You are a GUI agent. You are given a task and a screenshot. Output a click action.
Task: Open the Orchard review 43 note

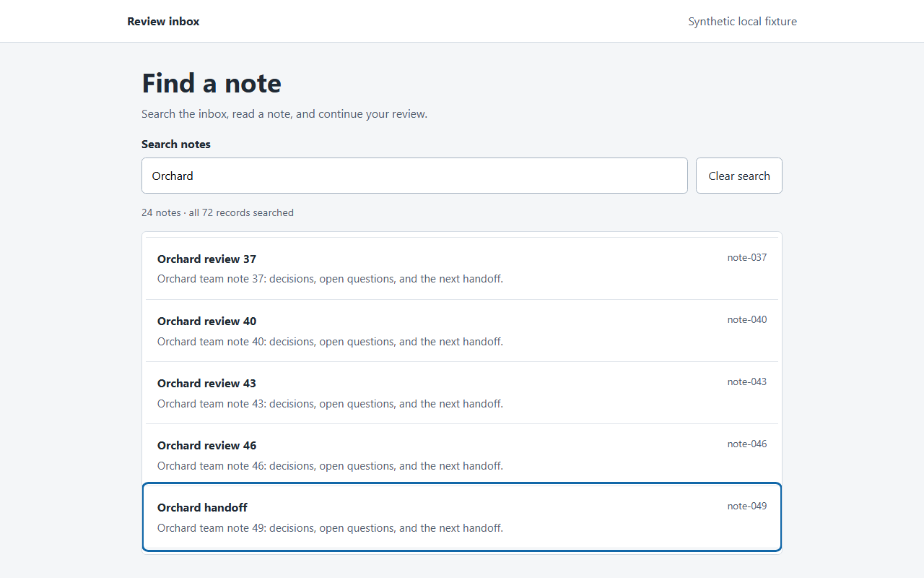[462, 393]
